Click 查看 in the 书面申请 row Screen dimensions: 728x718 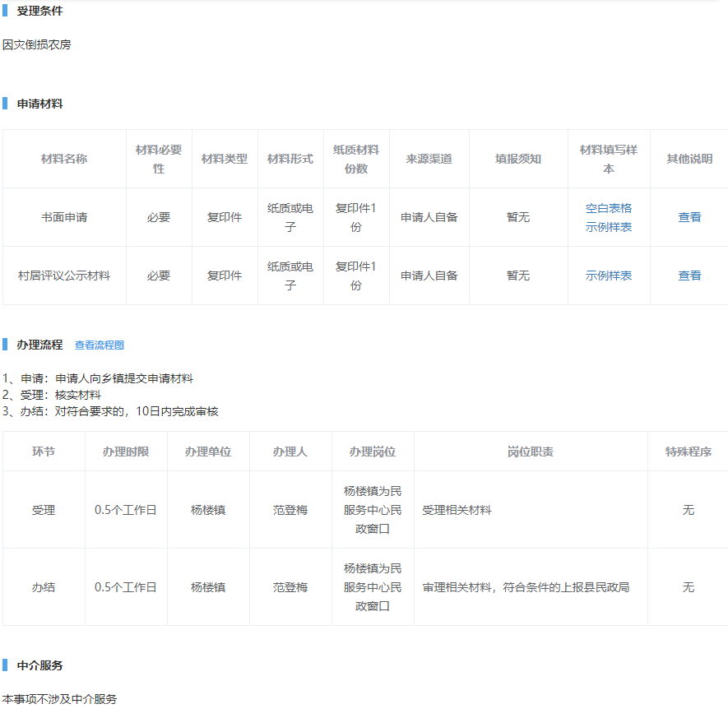689,217
